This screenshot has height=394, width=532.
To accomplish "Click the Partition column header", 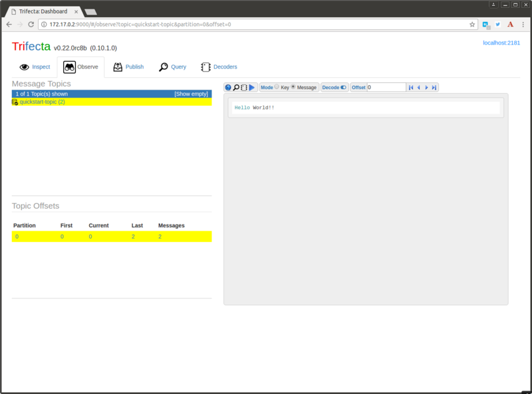I will (25, 225).
